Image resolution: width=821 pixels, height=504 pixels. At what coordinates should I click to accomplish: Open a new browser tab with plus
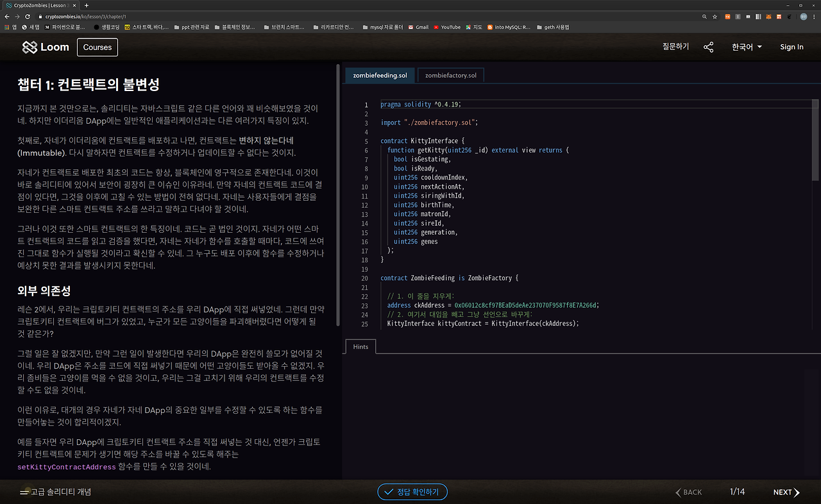point(87,5)
